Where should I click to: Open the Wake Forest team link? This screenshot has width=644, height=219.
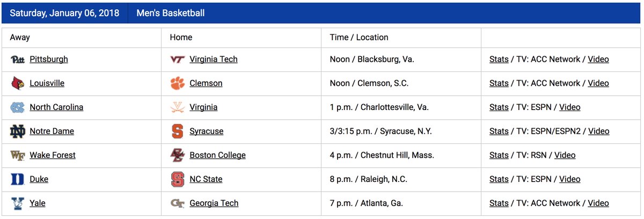tap(53, 155)
